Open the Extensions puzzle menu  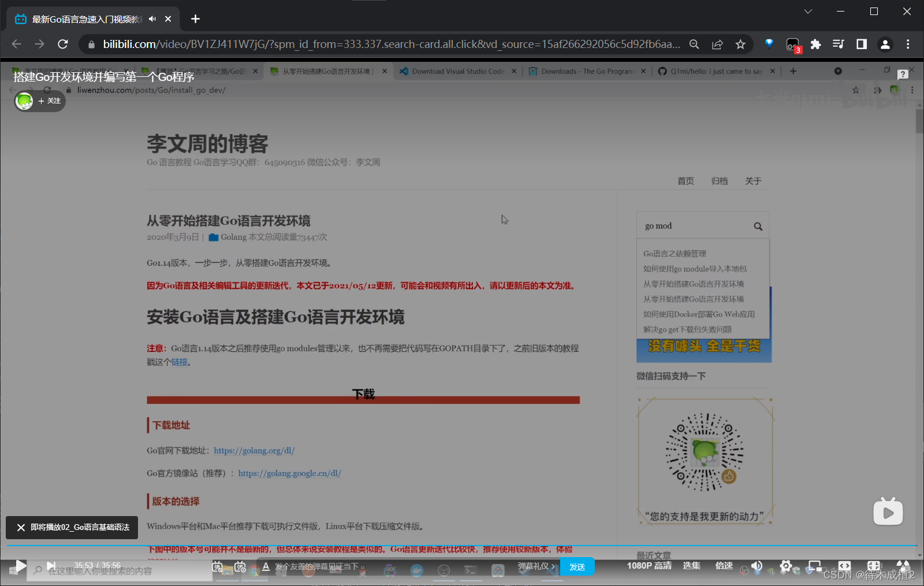[x=815, y=44]
